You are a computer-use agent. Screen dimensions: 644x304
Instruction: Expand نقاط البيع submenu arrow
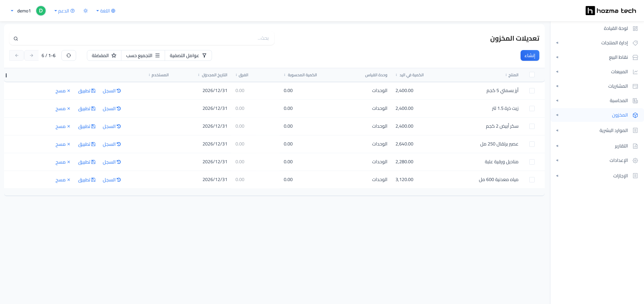(557, 57)
